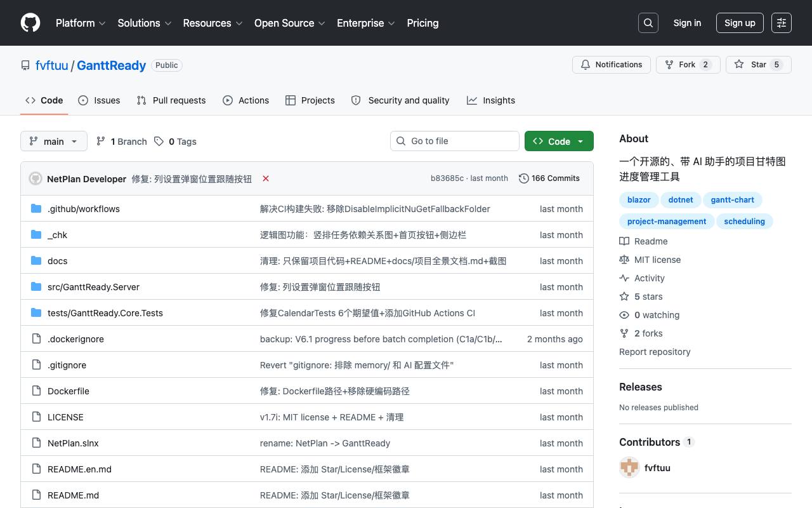Open the GanttReady repository name link
The image size is (812, 508).
[x=112, y=65]
